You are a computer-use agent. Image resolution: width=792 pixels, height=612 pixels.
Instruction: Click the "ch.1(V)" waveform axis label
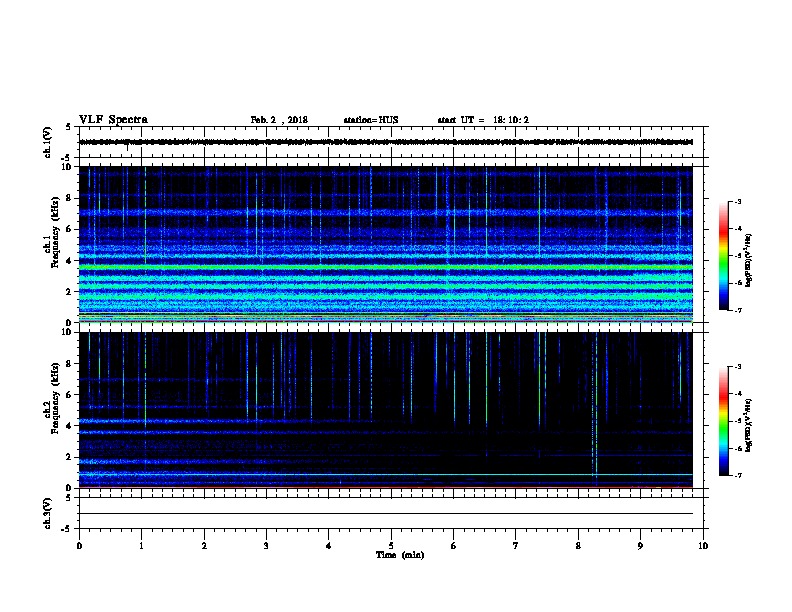pyautogui.click(x=47, y=142)
